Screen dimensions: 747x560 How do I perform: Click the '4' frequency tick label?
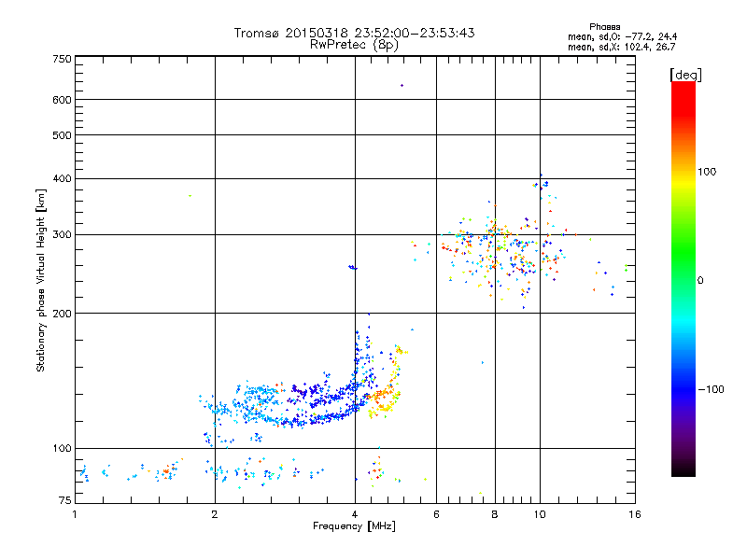coord(355,514)
